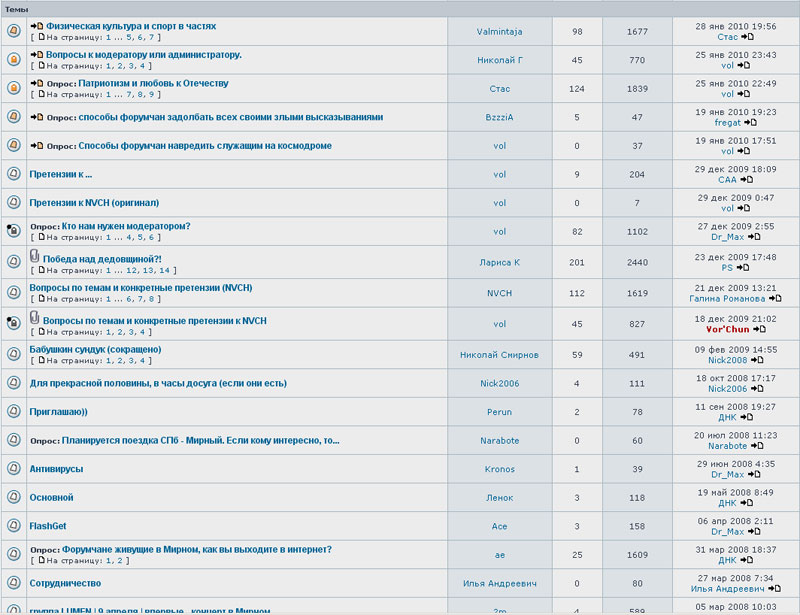800x615 pixels.
Task: Open the 'Сотрудничество' topic
Action: point(65,583)
